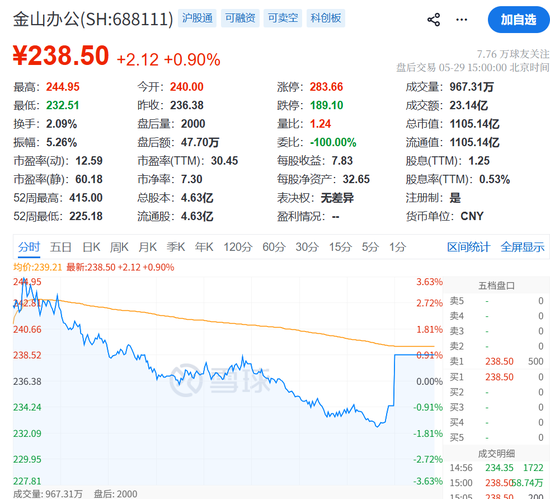Image resolution: width=550 pixels, height=499 pixels.
Task: Click 卖1 price 238.50 in order book
Action: tap(499, 362)
